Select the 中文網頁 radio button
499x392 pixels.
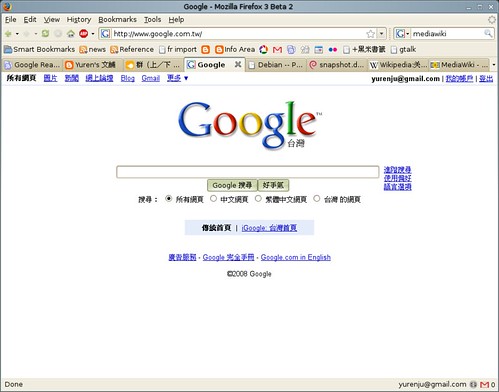point(214,199)
